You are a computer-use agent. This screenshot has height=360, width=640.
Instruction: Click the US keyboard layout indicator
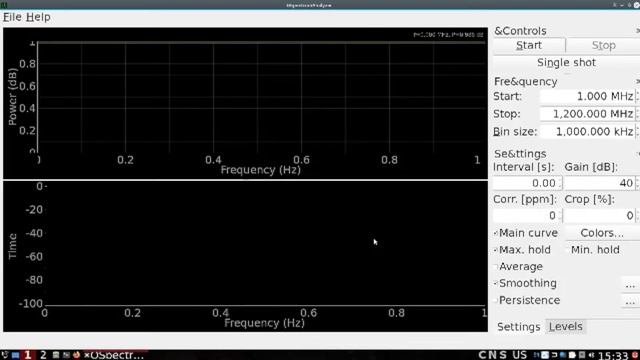click(520, 355)
